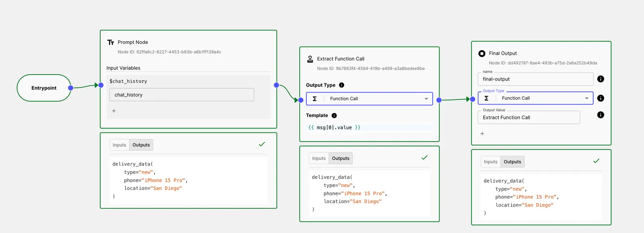Click Final Output Node ID dd492197 text
Screen dimensions: 644x233
tap(543, 63)
